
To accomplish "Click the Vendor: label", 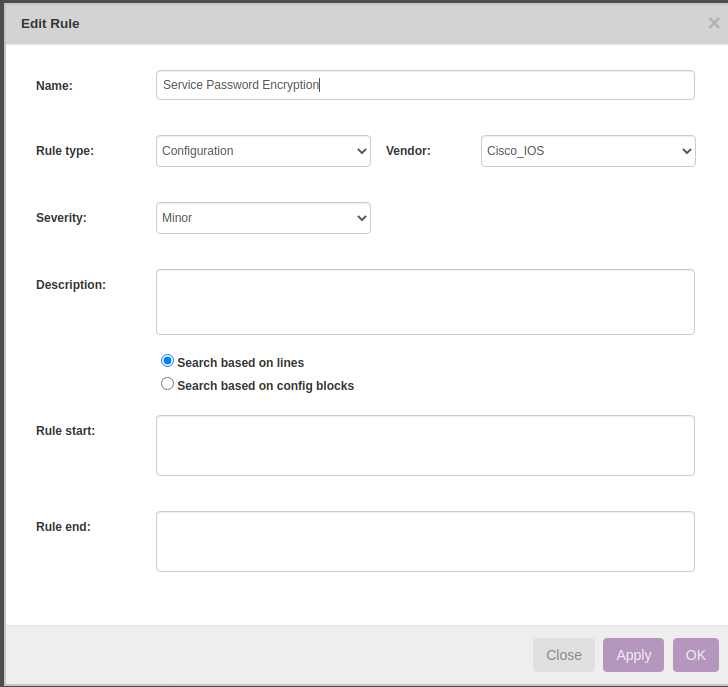I will (408, 151).
